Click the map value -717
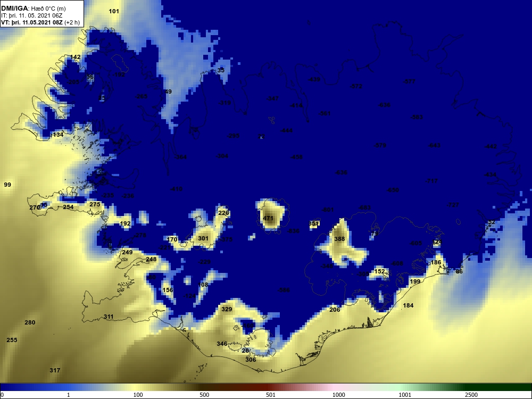Viewport: 532px width, 399px height. pyautogui.click(x=431, y=181)
